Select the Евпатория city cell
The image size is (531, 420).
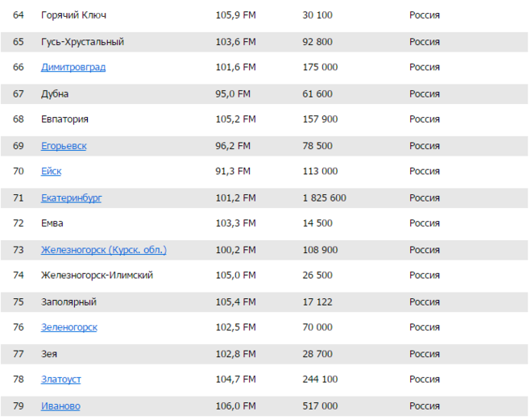[x=64, y=119]
